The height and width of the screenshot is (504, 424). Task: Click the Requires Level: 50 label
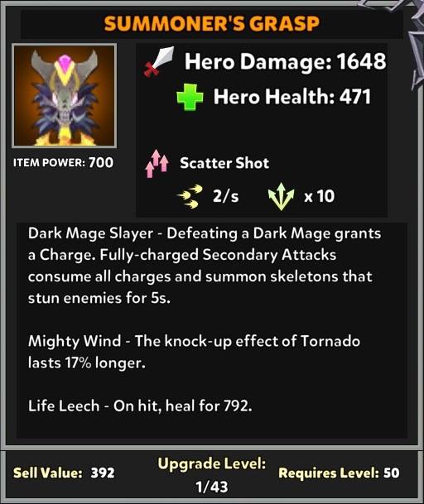(339, 473)
